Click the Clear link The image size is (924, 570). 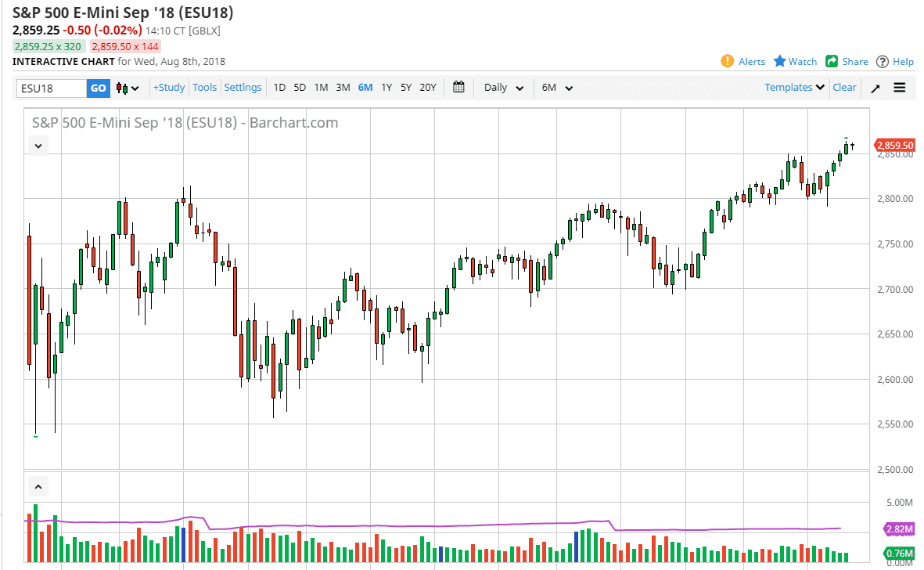[844, 88]
